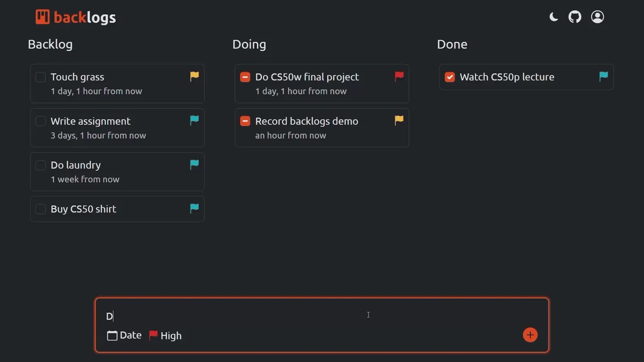
Task: Open the Date picker in new task form
Action: tap(124, 335)
